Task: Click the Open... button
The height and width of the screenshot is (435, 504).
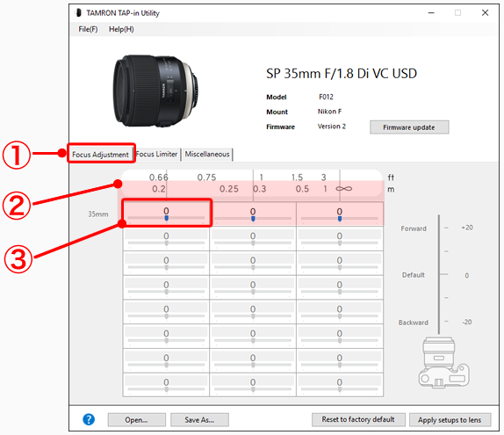Action: 137,420
